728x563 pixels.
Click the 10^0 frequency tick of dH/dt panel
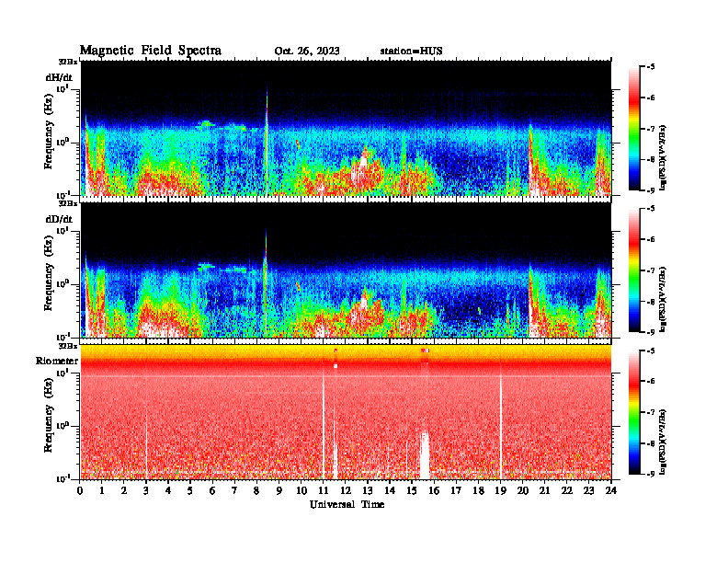point(63,142)
